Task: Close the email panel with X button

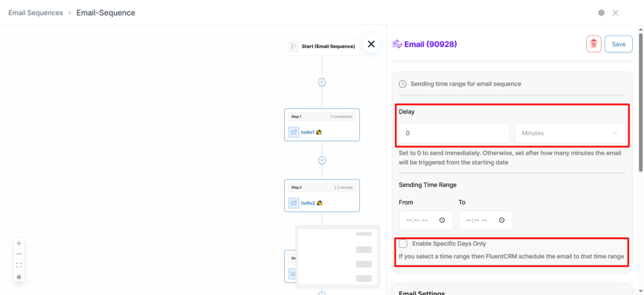Action: (371, 44)
